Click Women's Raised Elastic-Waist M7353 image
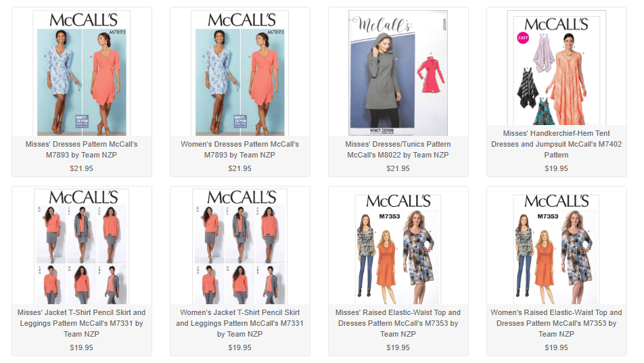The height and width of the screenshot is (363, 644). 557,249
